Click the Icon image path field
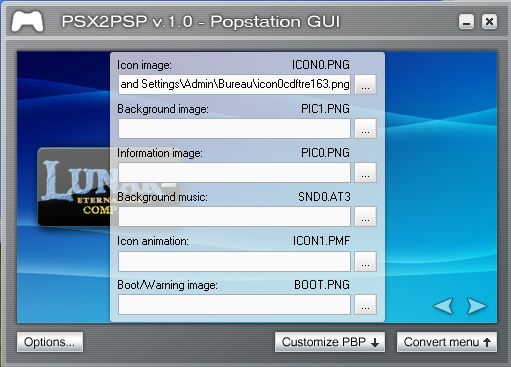The width and height of the screenshot is (511, 367). coord(234,85)
